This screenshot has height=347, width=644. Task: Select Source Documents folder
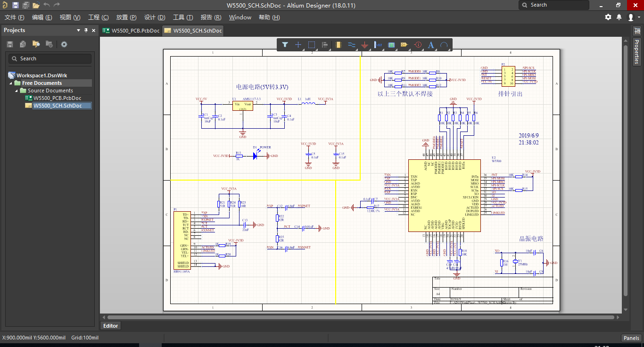50,91
